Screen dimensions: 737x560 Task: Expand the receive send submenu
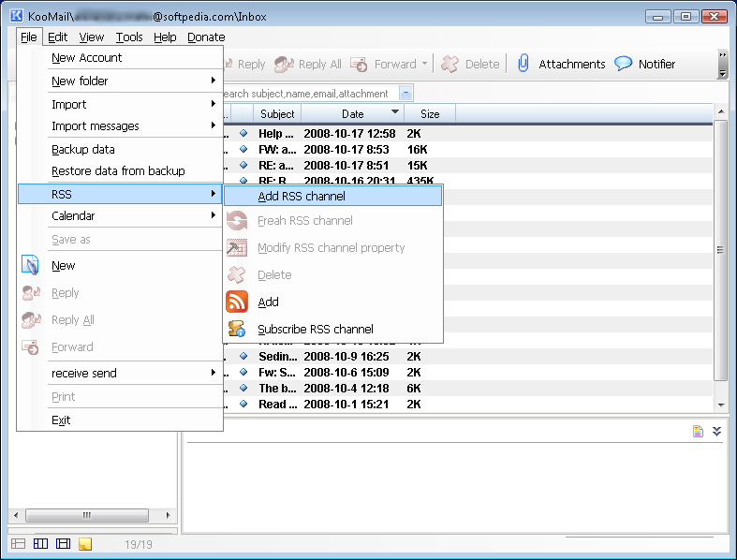[214, 373]
